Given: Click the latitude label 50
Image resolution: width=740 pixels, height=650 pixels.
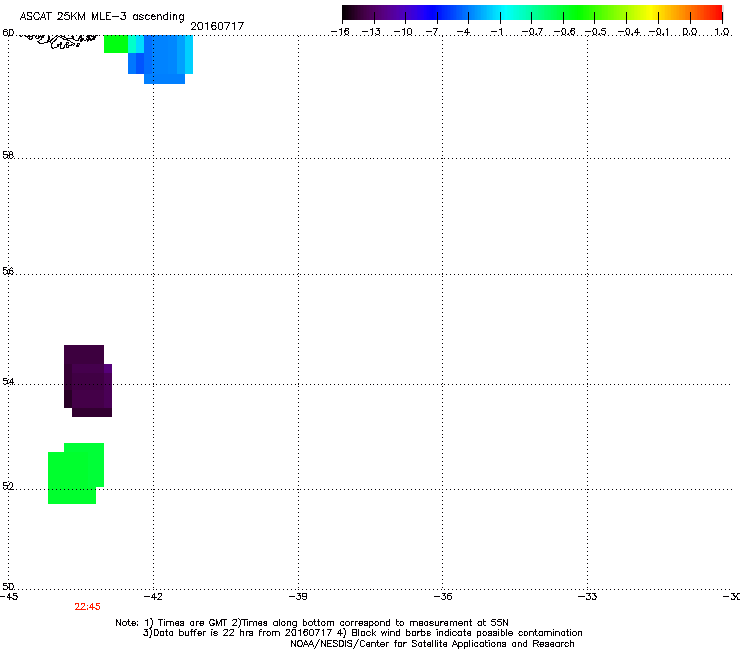Looking at the screenshot, I should [x=8, y=586].
